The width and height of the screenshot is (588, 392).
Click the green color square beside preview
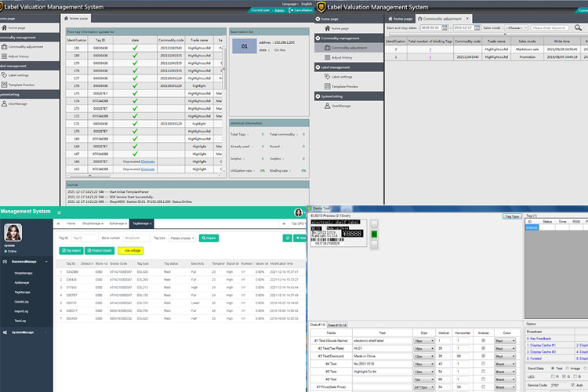coord(374,233)
